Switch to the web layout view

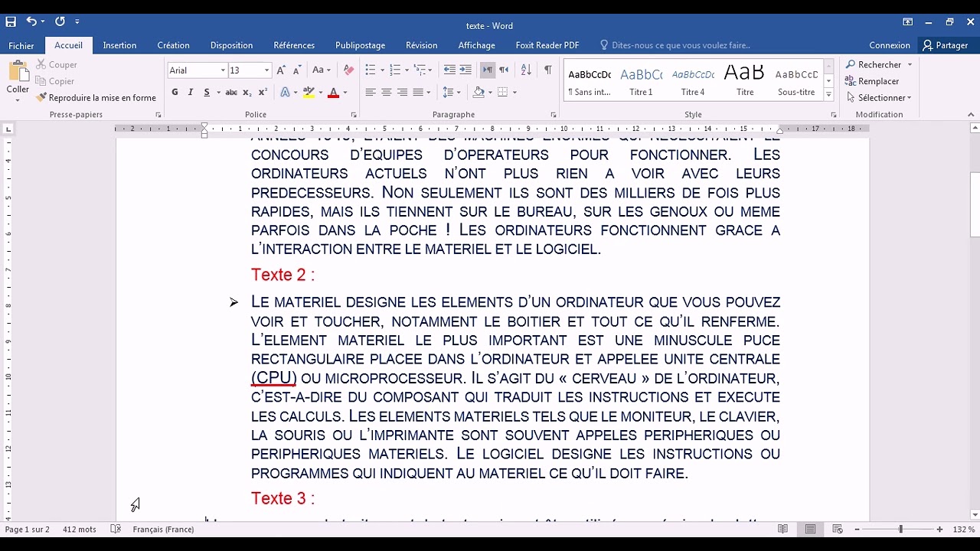coord(838,530)
